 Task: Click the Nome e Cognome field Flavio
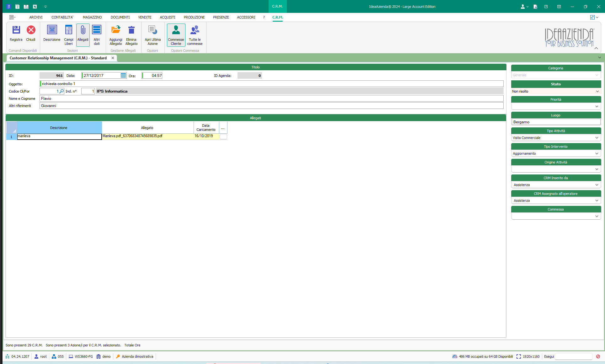tap(271, 99)
